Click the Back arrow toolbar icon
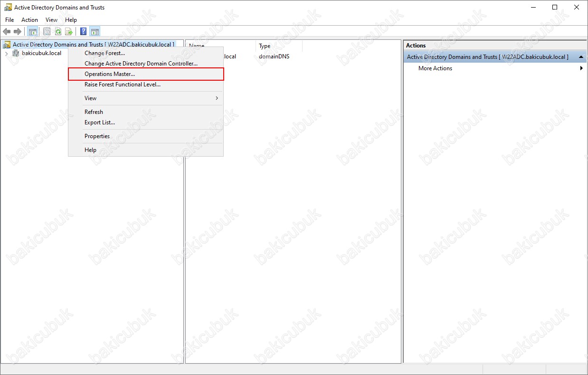This screenshot has height=375, width=588. click(x=7, y=32)
